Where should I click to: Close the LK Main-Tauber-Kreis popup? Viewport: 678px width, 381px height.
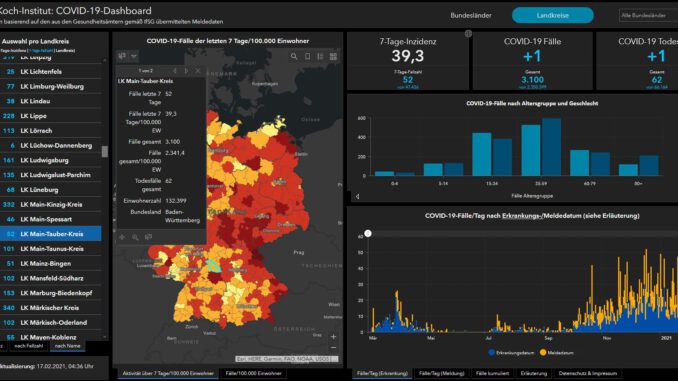pos(198,71)
